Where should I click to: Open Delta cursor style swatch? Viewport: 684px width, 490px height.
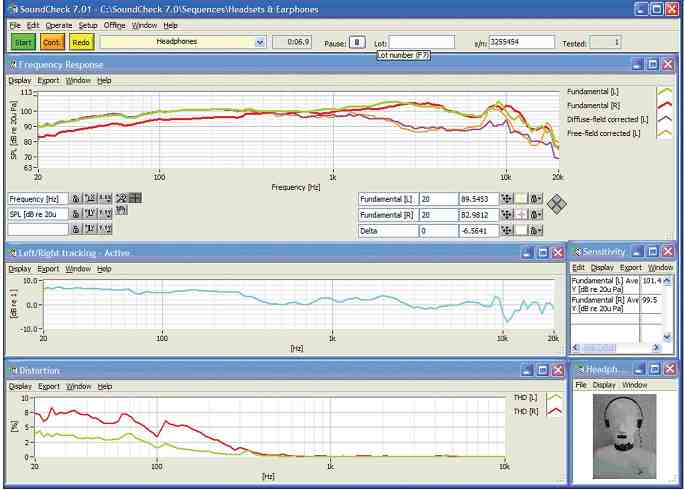click(521, 230)
